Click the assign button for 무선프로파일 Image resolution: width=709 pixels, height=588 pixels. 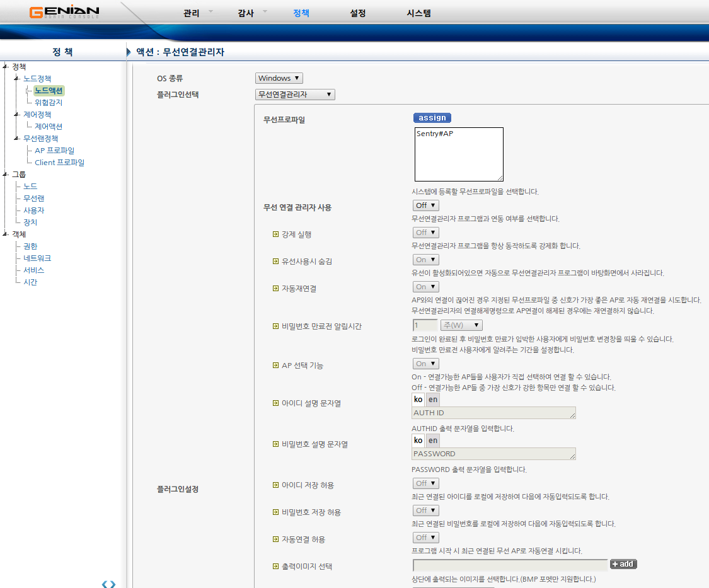(431, 118)
